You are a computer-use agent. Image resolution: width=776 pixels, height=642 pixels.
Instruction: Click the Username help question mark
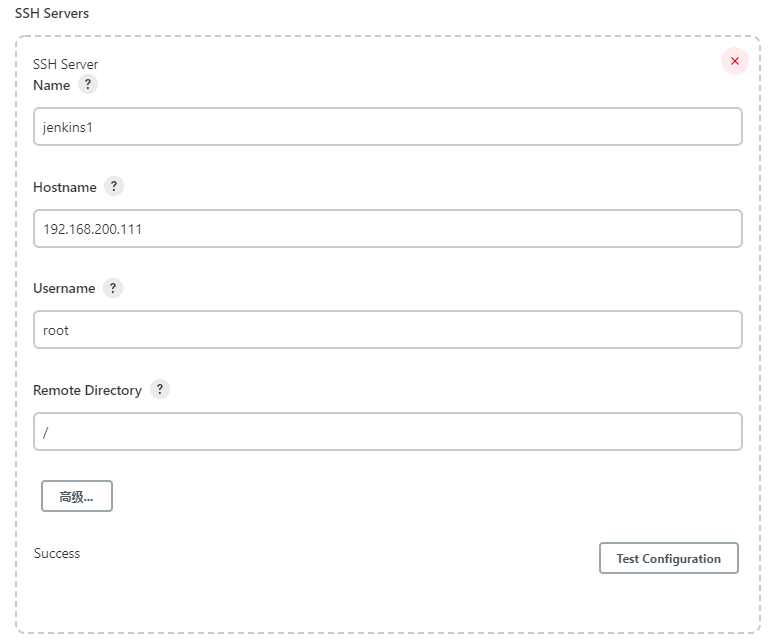(113, 288)
